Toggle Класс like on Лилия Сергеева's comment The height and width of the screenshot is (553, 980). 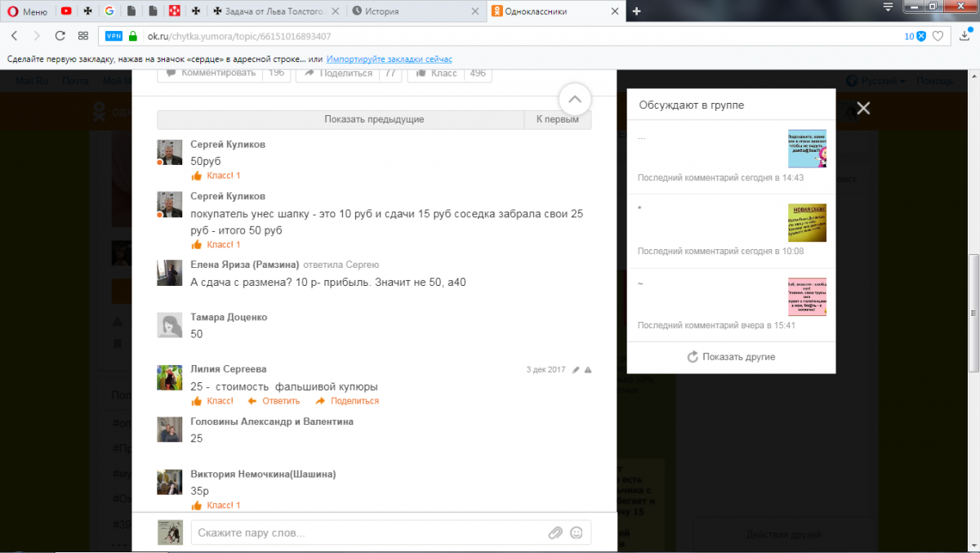point(212,401)
